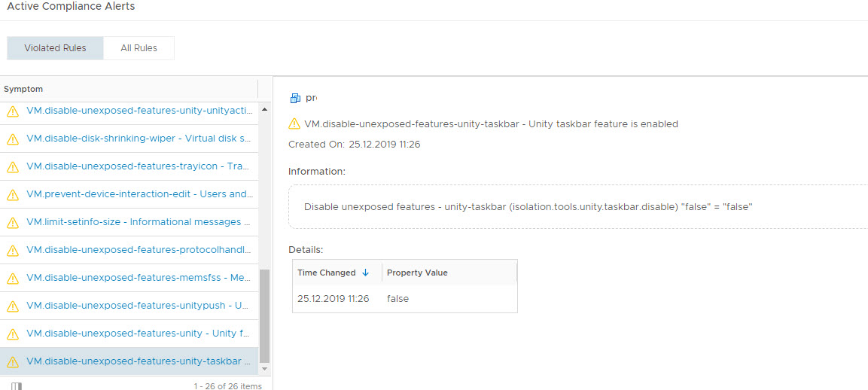This screenshot has width=868, height=390.
Task: Open VM.disable-unexposed-features-protocolhandler alert link
Action: (139, 250)
